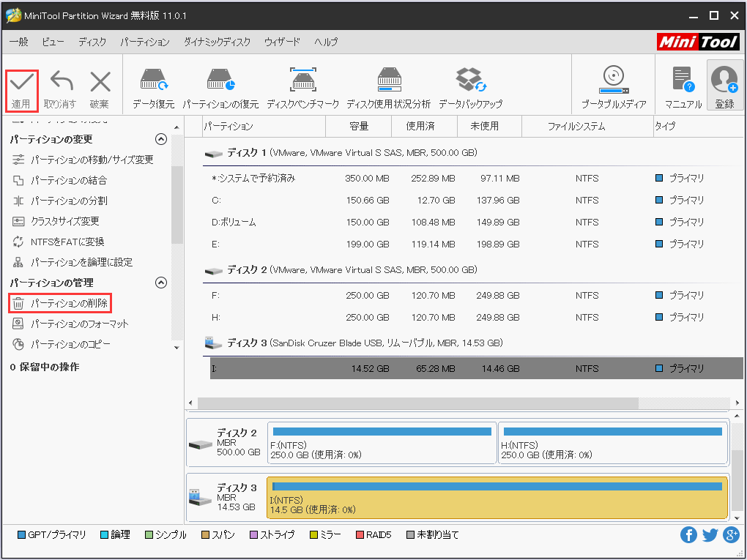Image resolution: width=747 pixels, height=560 pixels.
Task: Click パーティションの削除 delete partition
Action: (x=61, y=303)
